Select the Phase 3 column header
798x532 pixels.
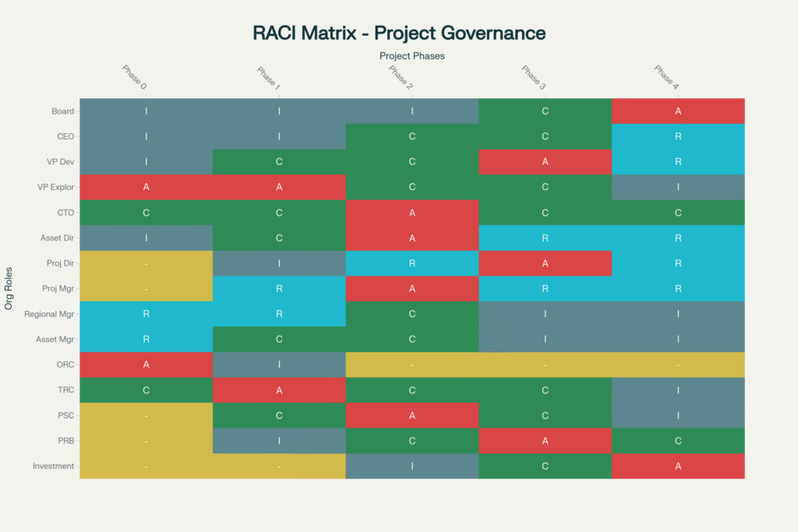(534, 76)
